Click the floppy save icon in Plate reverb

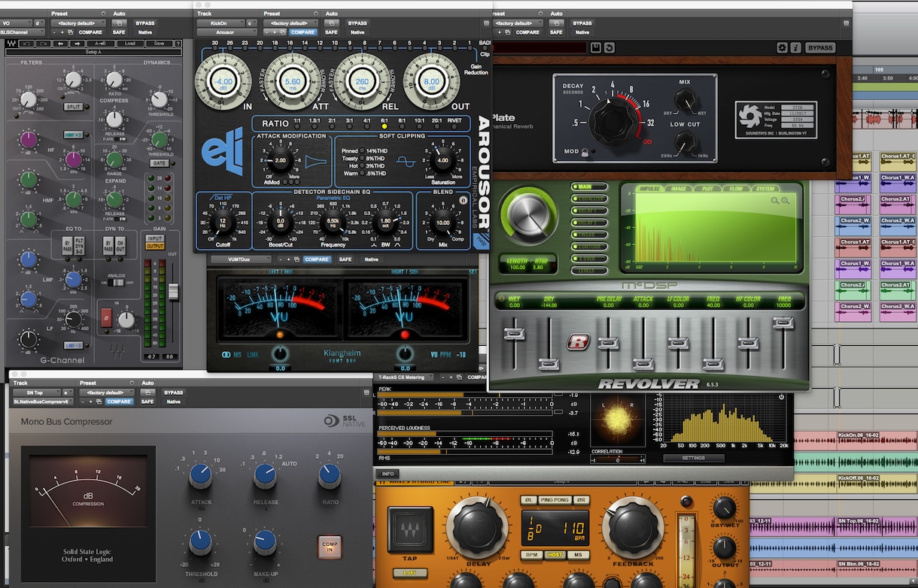596,48
